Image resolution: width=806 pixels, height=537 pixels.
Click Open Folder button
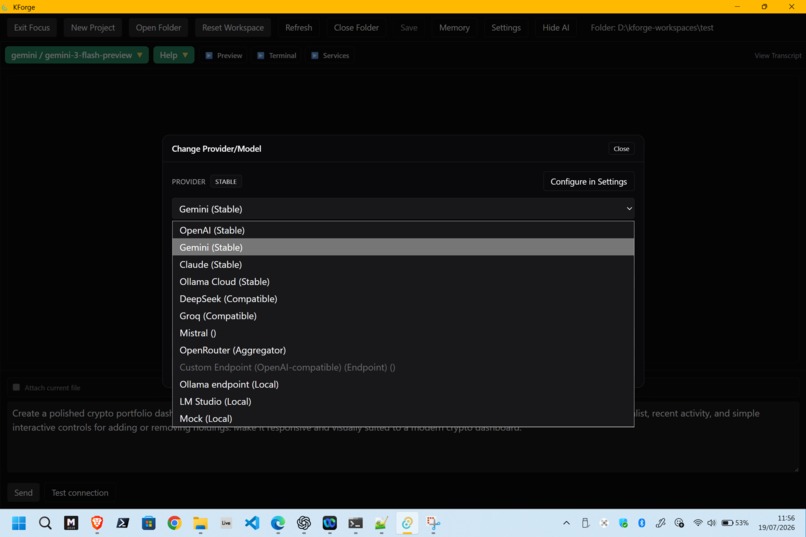[x=158, y=28]
